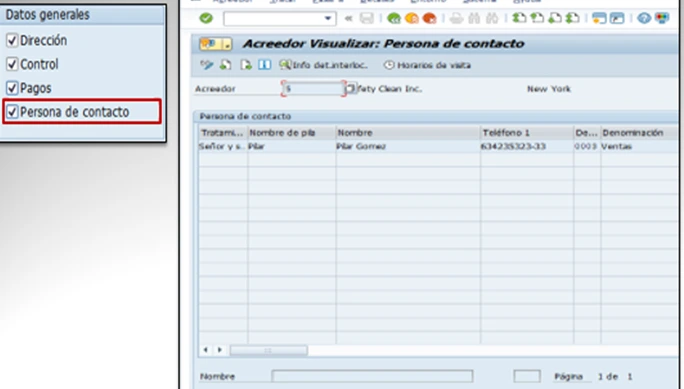Click the Help question mark icon
Image resolution: width=684 pixels, height=389 pixels.
pyautogui.click(x=644, y=18)
